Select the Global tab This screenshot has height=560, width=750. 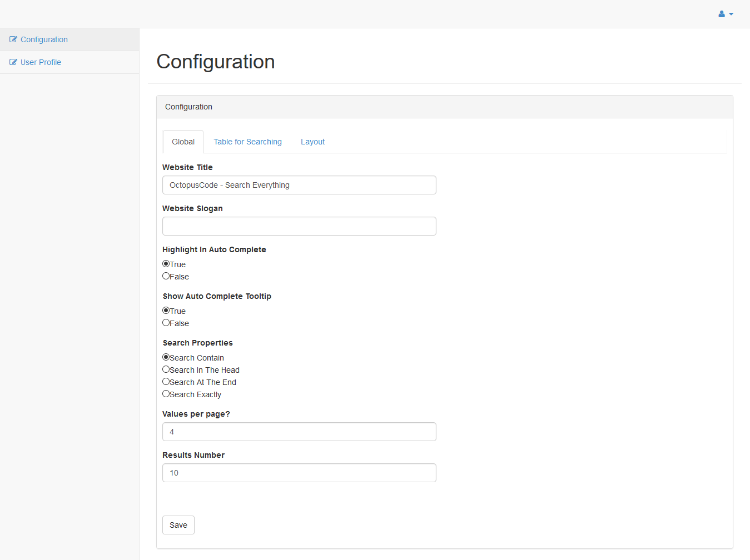[x=183, y=142]
